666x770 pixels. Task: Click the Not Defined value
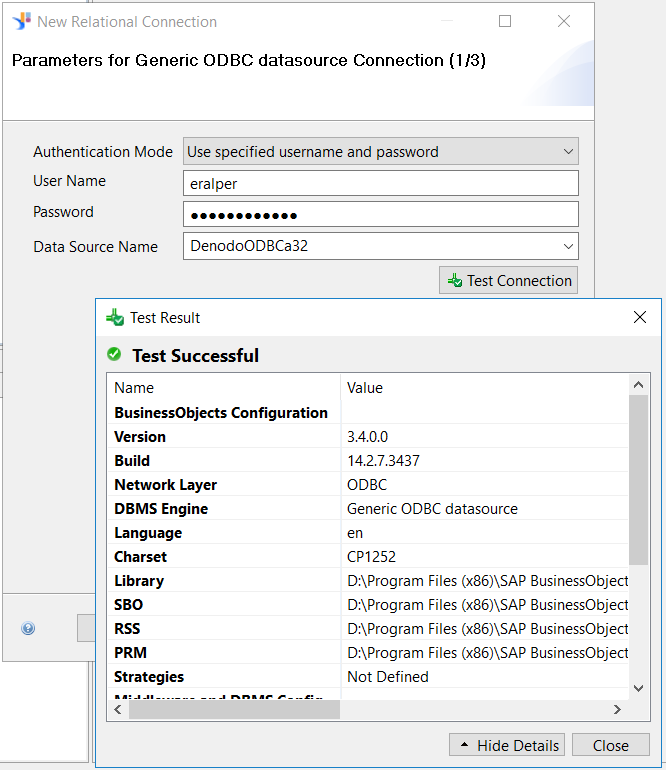click(x=388, y=677)
